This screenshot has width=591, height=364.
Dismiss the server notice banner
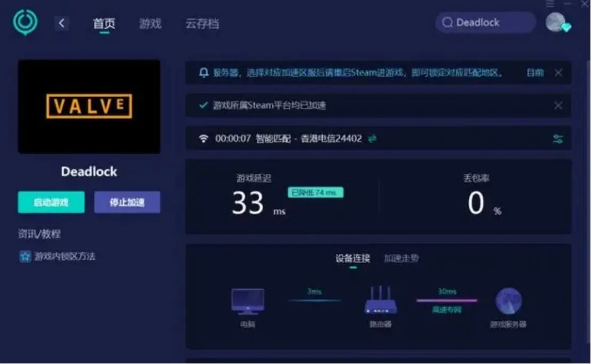(558, 73)
